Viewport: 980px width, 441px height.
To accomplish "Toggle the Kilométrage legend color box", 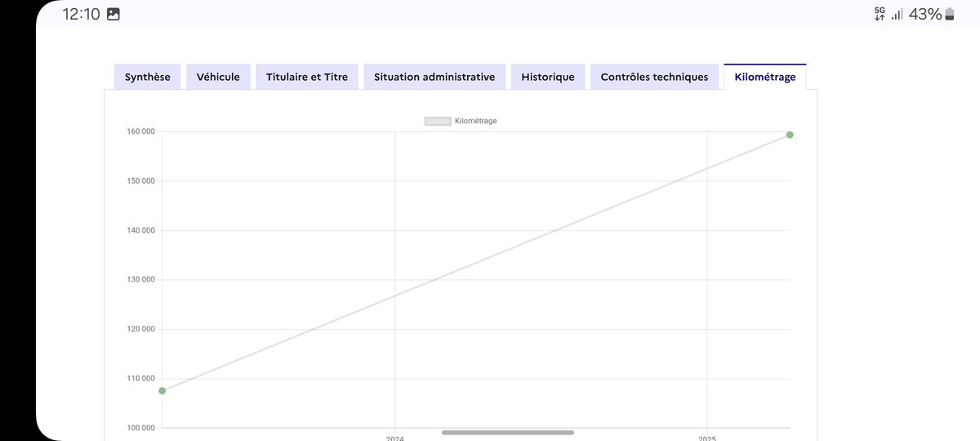I will 438,121.
